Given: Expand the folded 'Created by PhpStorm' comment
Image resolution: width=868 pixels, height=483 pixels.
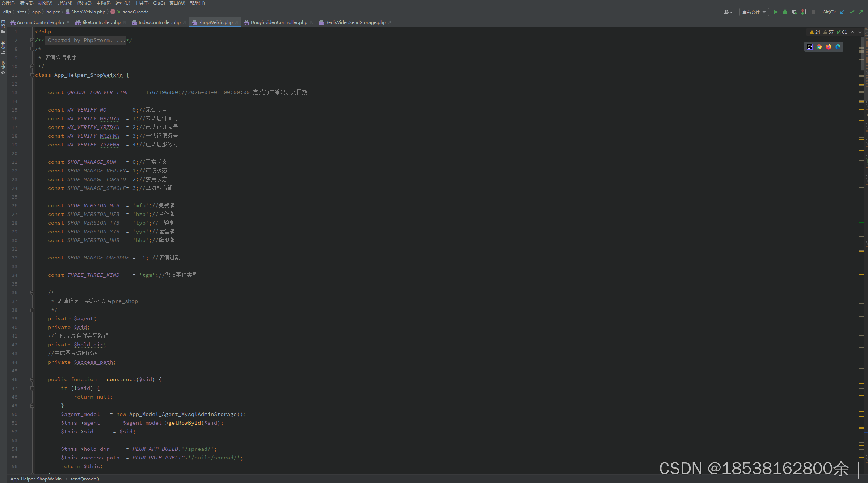Looking at the screenshot, I should click(x=32, y=40).
